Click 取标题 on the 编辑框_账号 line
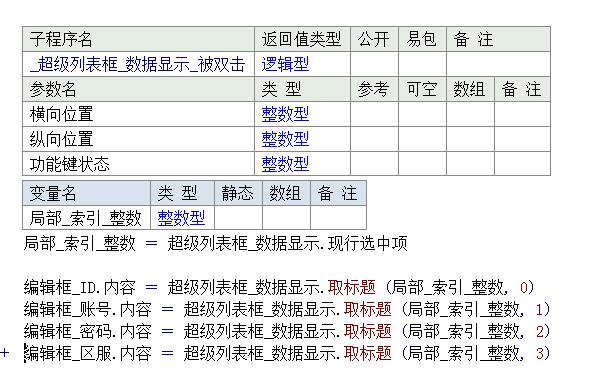This screenshot has width=616, height=386. (368, 309)
